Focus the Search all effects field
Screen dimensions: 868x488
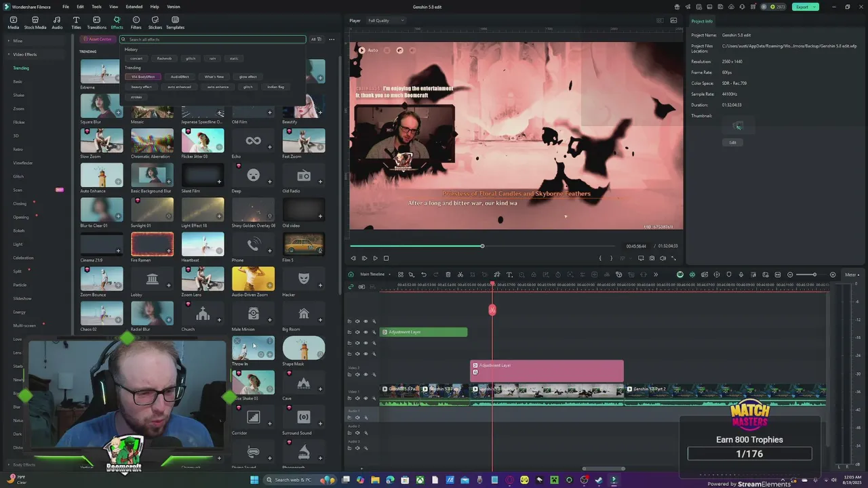tap(214, 39)
